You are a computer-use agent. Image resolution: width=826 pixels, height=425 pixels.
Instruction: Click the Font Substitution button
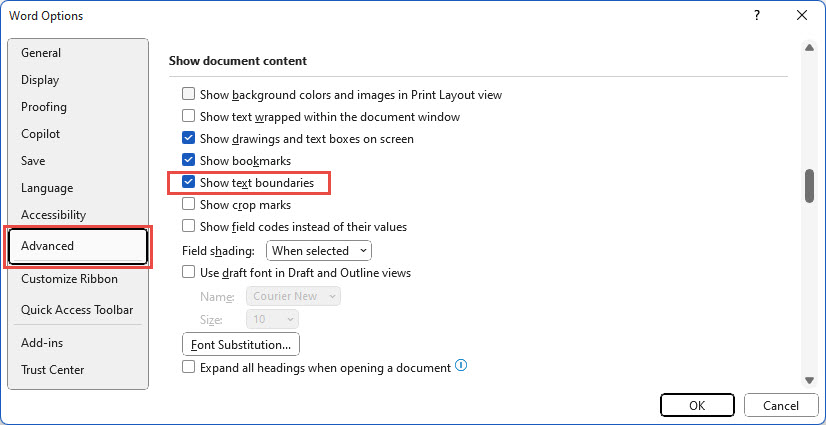point(241,345)
